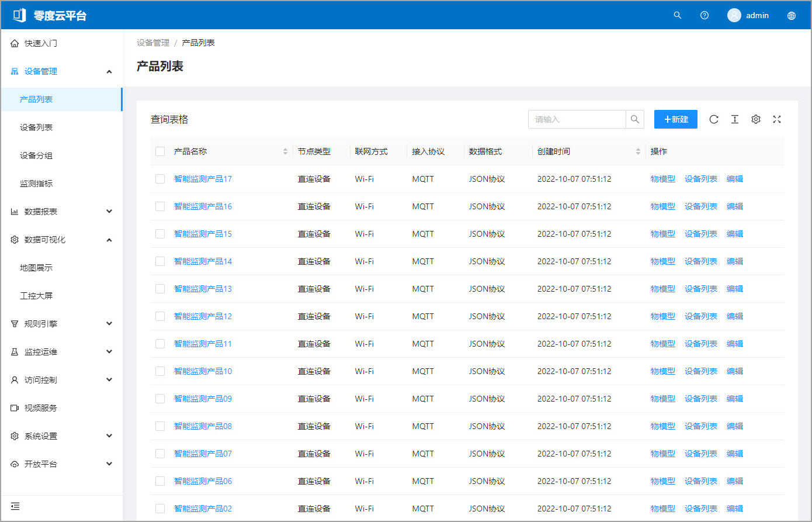Open table density setting icon
The image size is (812, 522).
735,119
